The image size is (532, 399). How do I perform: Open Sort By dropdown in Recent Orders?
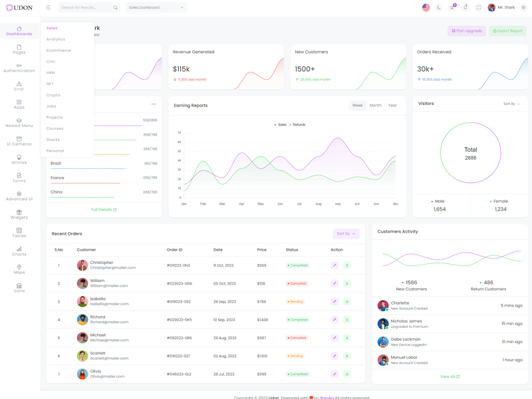coord(346,233)
